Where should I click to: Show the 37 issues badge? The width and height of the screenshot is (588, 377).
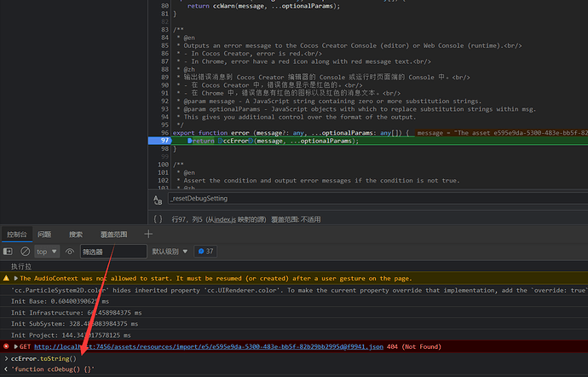point(205,252)
